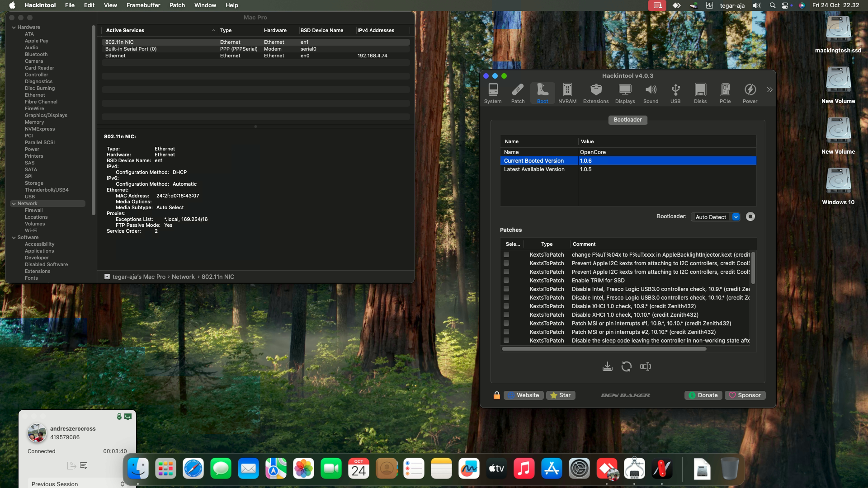Check the Enable TRIM for SSD patch

click(x=506, y=281)
